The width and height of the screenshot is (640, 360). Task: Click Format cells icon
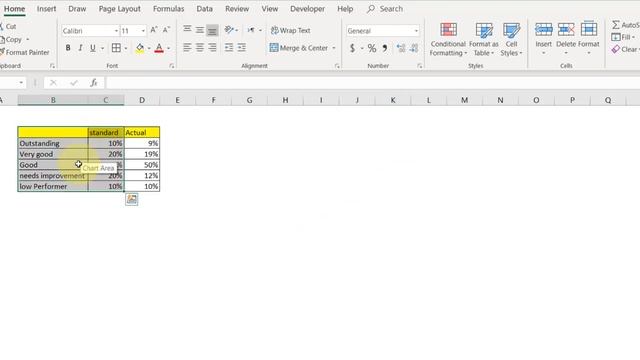pos(589,30)
